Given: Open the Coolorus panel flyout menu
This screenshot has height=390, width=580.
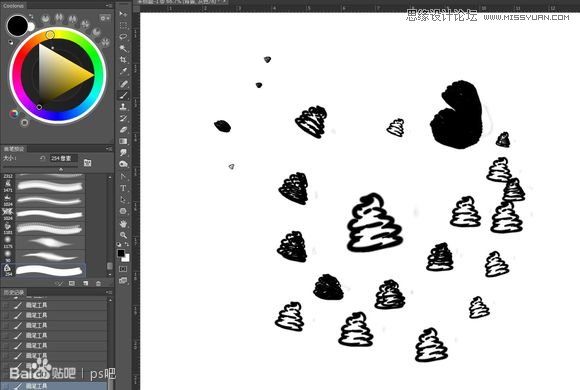Looking at the screenshot, I should (x=109, y=6).
